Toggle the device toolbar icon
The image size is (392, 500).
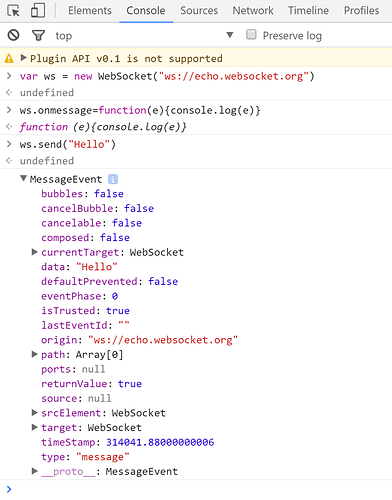tap(38, 10)
